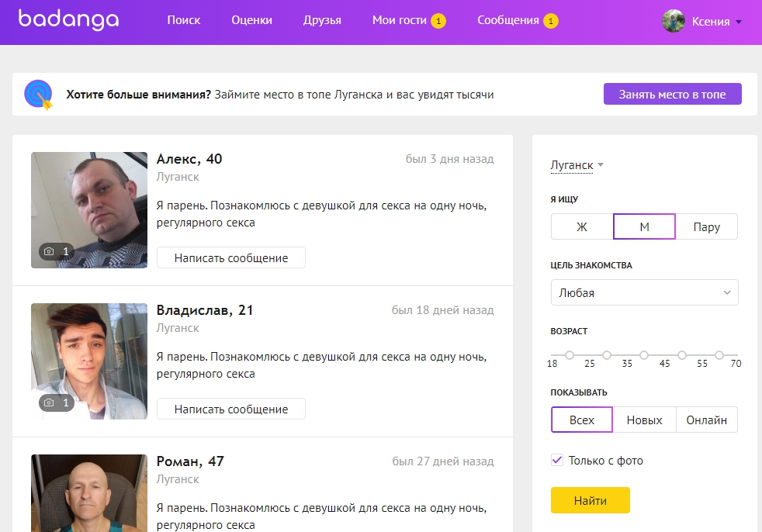Show only Новых users
The height and width of the screenshot is (532, 762).
click(x=644, y=420)
